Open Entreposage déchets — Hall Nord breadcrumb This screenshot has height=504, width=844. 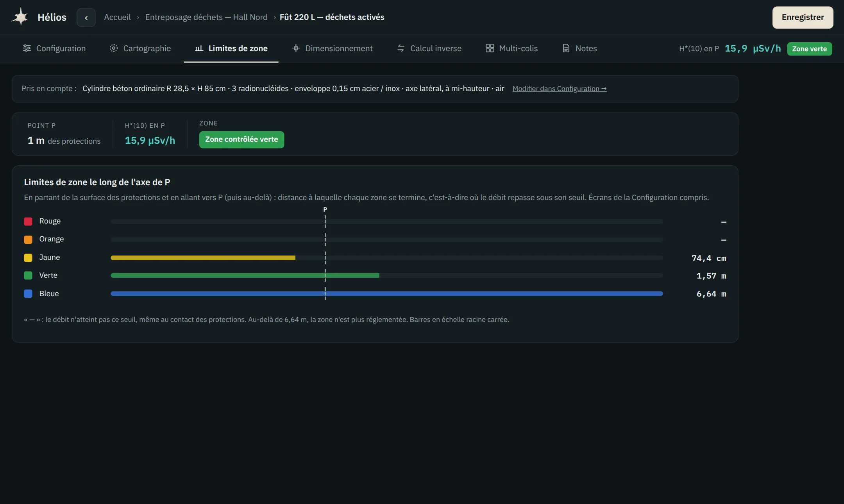click(x=206, y=17)
